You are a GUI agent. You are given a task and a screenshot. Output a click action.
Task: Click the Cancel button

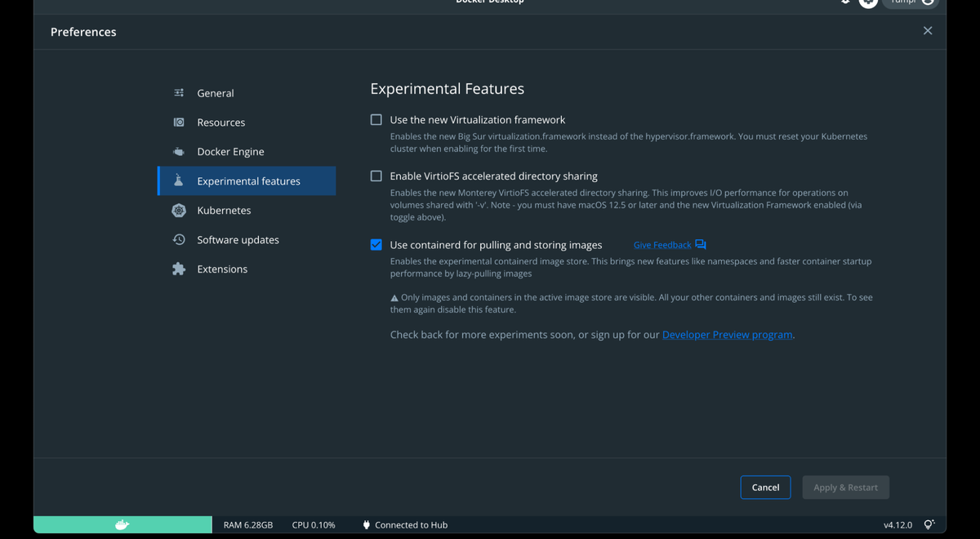[765, 488]
